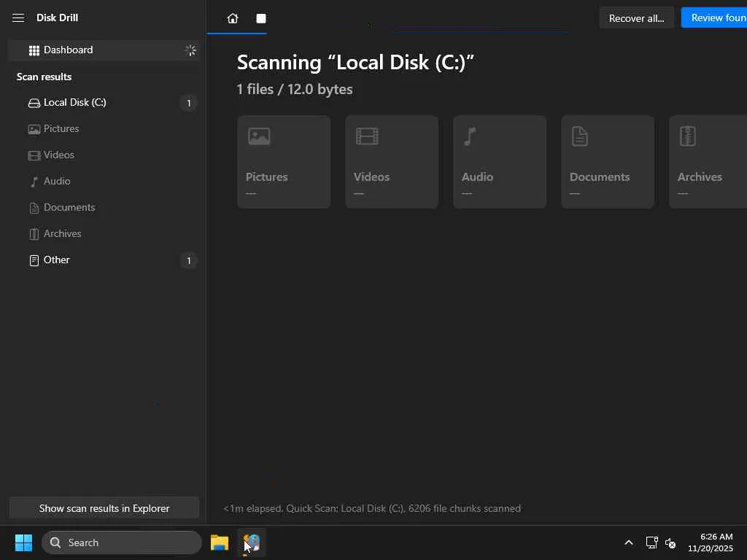Click the sidebar Archives zip icon
747x560 pixels.
(34, 234)
